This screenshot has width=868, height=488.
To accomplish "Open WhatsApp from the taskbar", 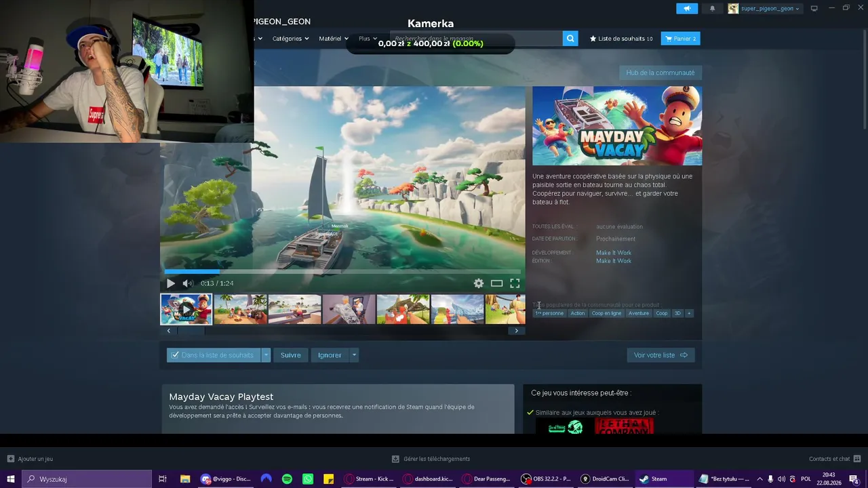I will (308, 479).
